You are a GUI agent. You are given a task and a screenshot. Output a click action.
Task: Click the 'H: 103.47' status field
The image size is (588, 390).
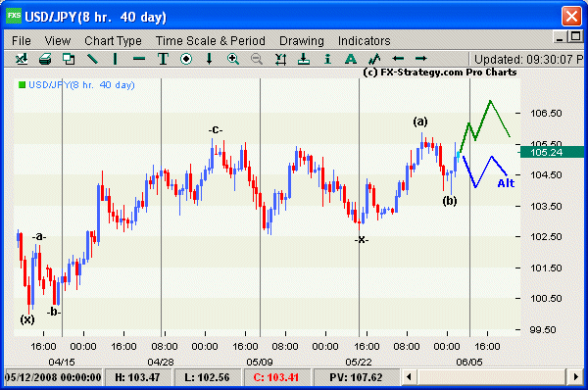[x=137, y=377]
